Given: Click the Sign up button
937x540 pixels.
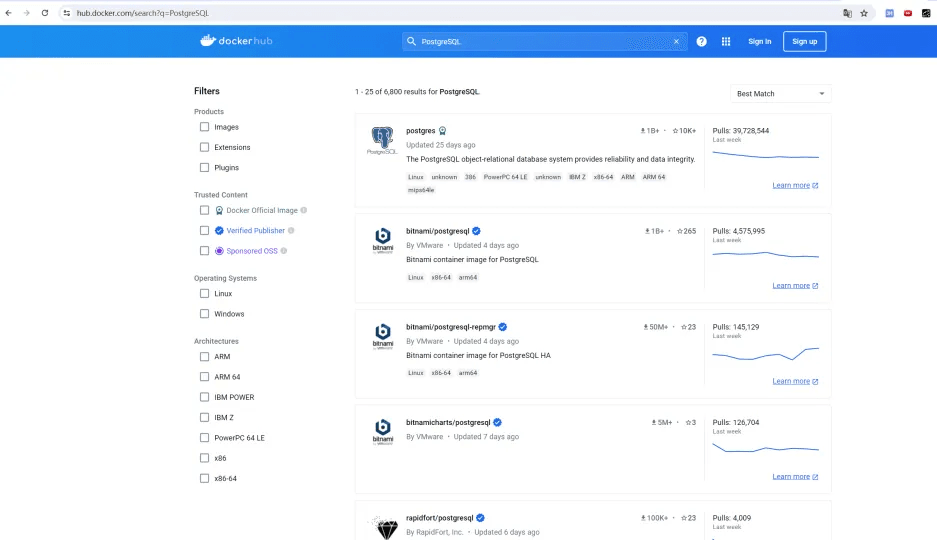Looking at the screenshot, I should (x=804, y=41).
